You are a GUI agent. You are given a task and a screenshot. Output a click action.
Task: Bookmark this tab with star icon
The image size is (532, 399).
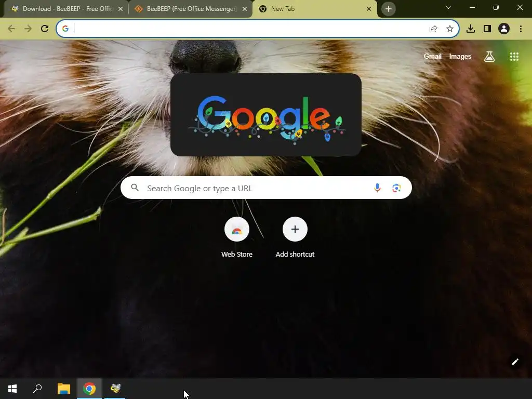coord(450,29)
